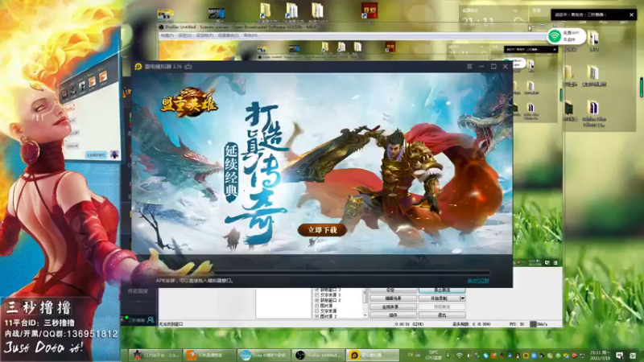This screenshot has height=362, width=644.
Task: Open the action center notification icon
Action: tap(619, 356)
